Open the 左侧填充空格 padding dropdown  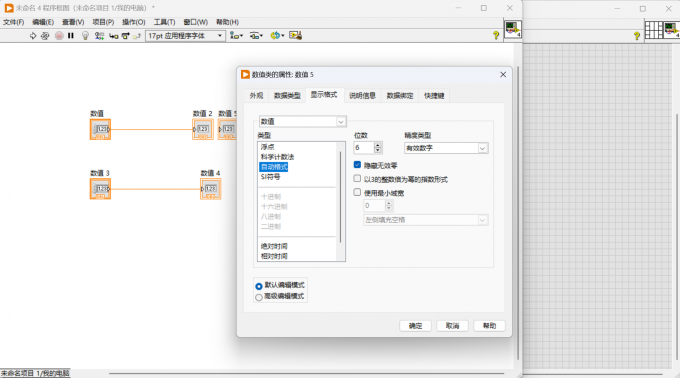tap(425, 220)
